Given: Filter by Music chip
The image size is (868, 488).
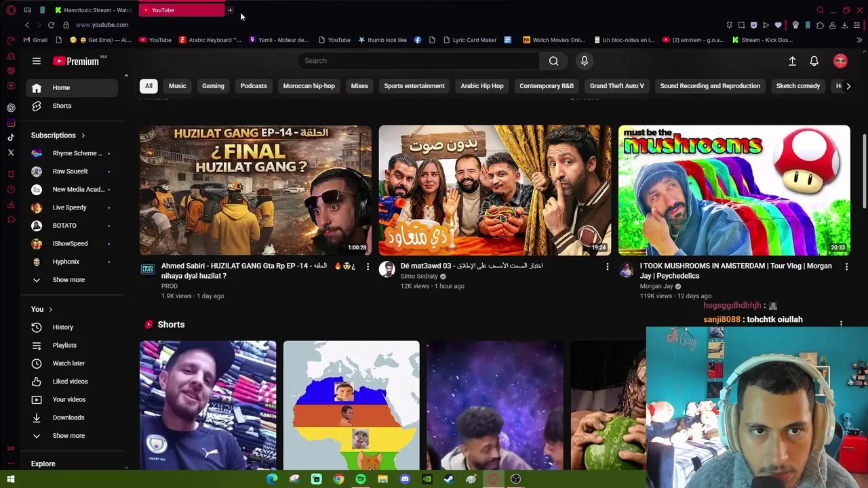Looking at the screenshot, I should point(177,86).
